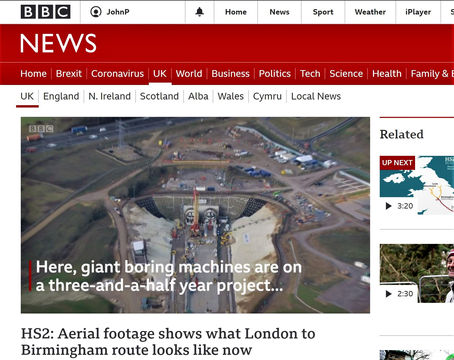Open Tech news section
This screenshot has width=454, height=360.
[310, 74]
